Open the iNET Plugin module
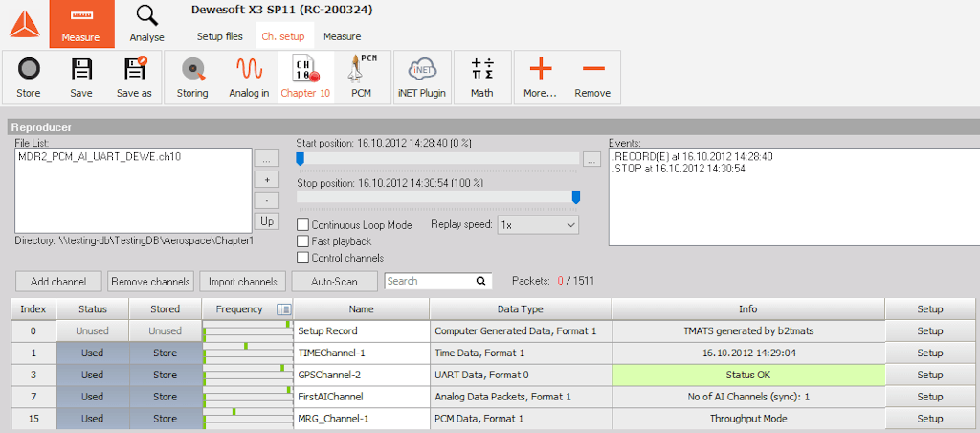The width and height of the screenshot is (980, 433). coord(421,77)
